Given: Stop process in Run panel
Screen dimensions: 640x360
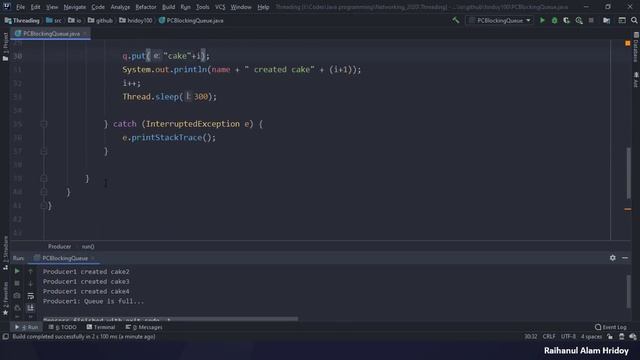Looking at the screenshot, I should click(x=17, y=283).
